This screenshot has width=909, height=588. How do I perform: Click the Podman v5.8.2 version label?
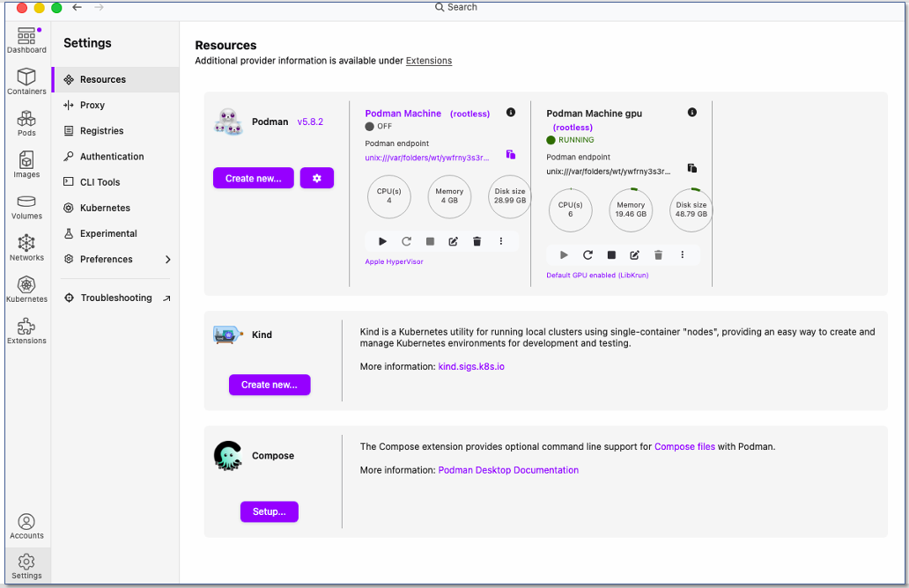(310, 121)
